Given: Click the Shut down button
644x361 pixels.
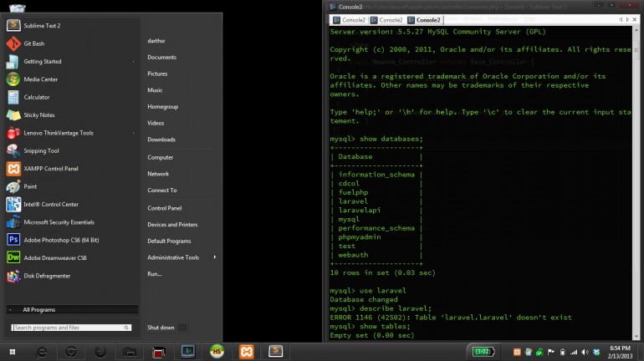Looking at the screenshot, I should click(161, 328).
